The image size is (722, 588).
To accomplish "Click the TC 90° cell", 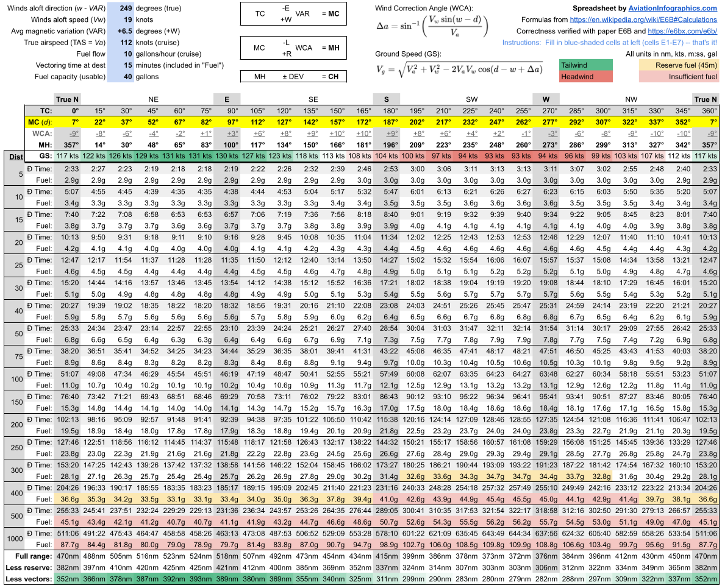I will point(227,111).
